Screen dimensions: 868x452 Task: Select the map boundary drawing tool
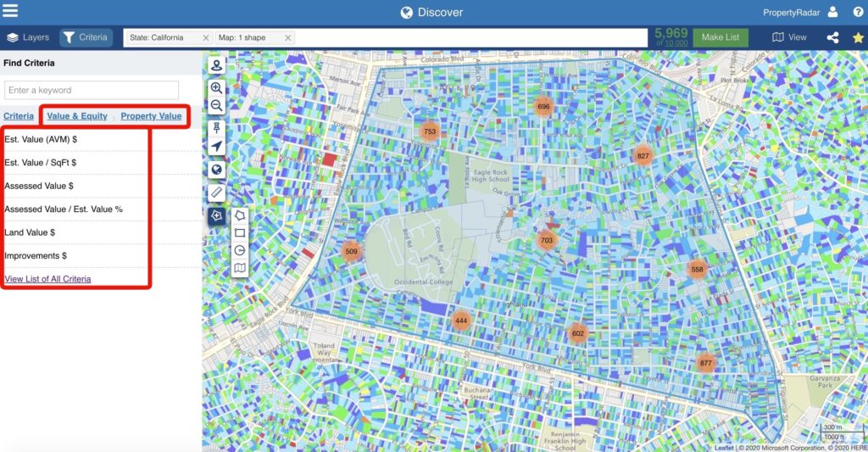tap(240, 268)
